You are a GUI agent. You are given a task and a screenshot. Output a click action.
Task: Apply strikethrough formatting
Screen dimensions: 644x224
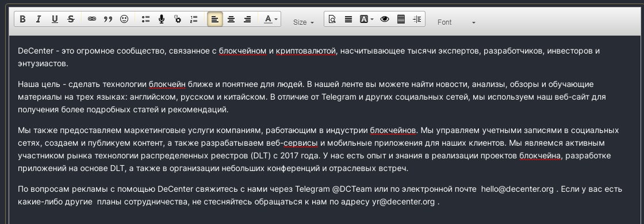(x=71, y=20)
